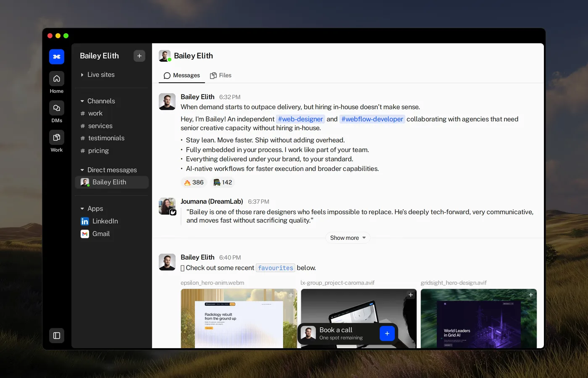Click Bailey Elith avatar in Direct messages

pos(85,182)
